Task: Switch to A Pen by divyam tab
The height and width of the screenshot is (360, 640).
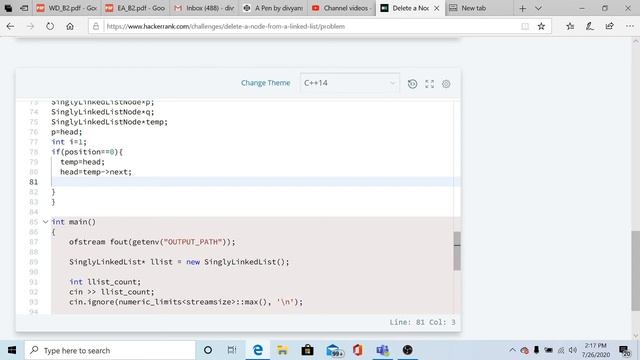Action: click(x=273, y=8)
